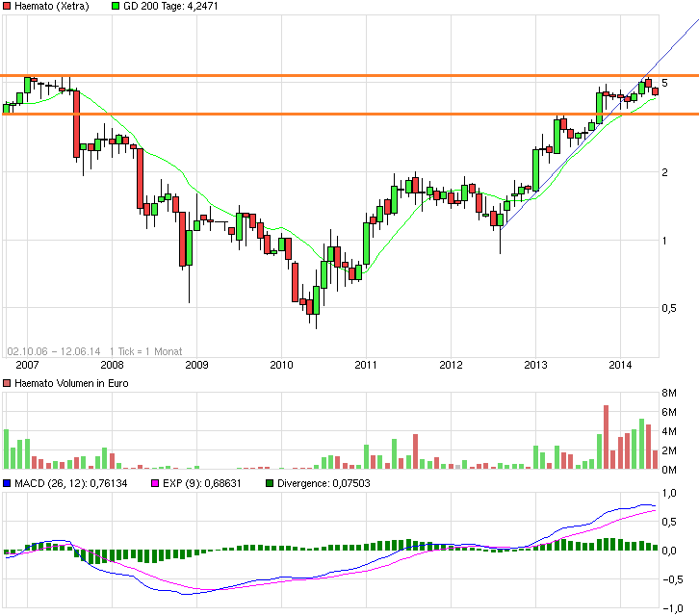Select the 2007 year label on the time axis
The height and width of the screenshot is (616, 699).
(27, 365)
